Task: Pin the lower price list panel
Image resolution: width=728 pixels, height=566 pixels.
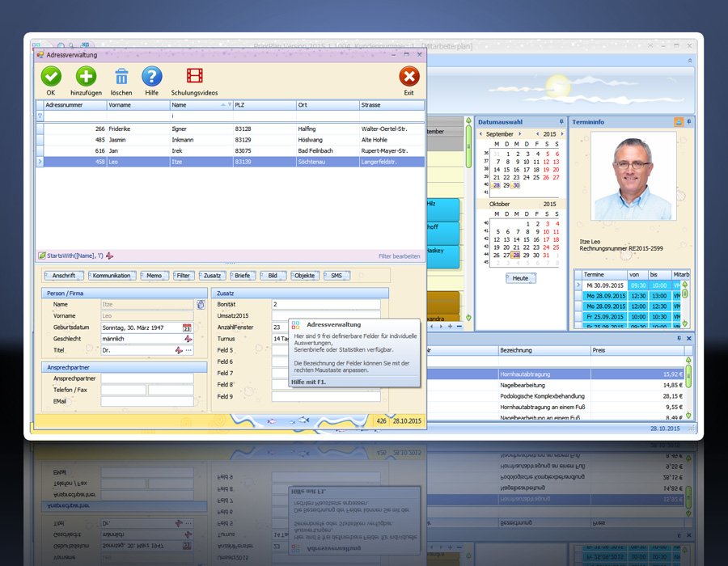Action: tap(679, 339)
